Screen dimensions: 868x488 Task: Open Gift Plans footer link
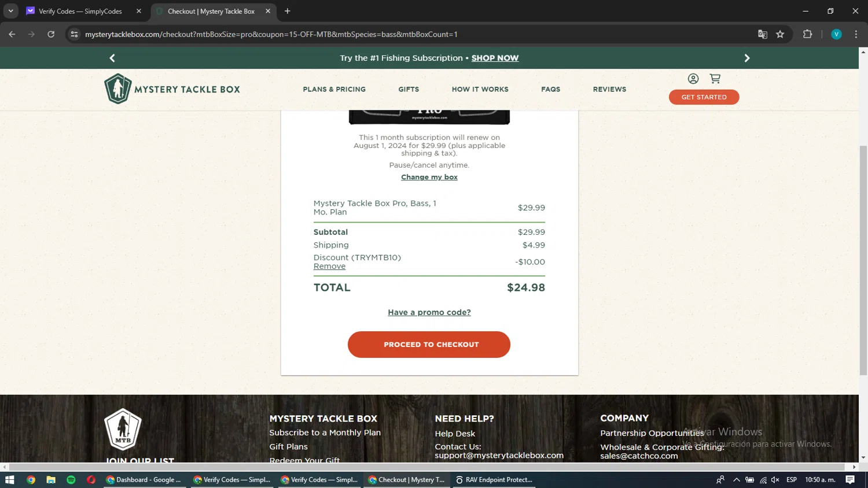288,446
